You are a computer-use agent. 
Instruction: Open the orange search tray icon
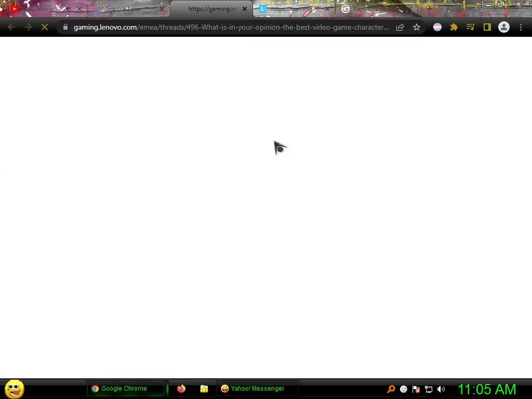(x=391, y=389)
